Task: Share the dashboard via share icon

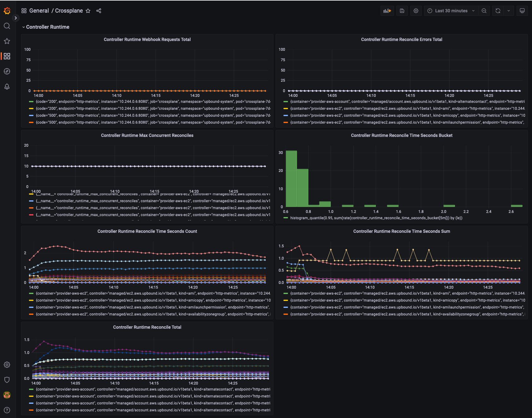Action: [99, 11]
